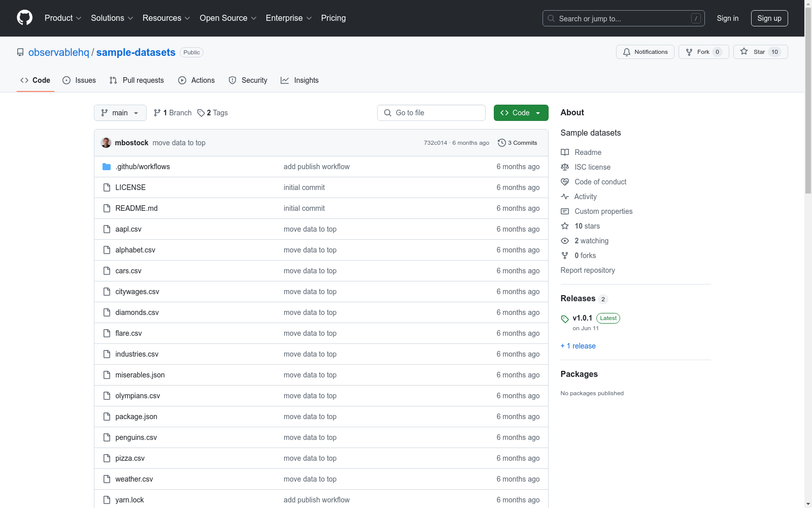
Task: Click the eye icon beside watching
Action: click(x=565, y=241)
